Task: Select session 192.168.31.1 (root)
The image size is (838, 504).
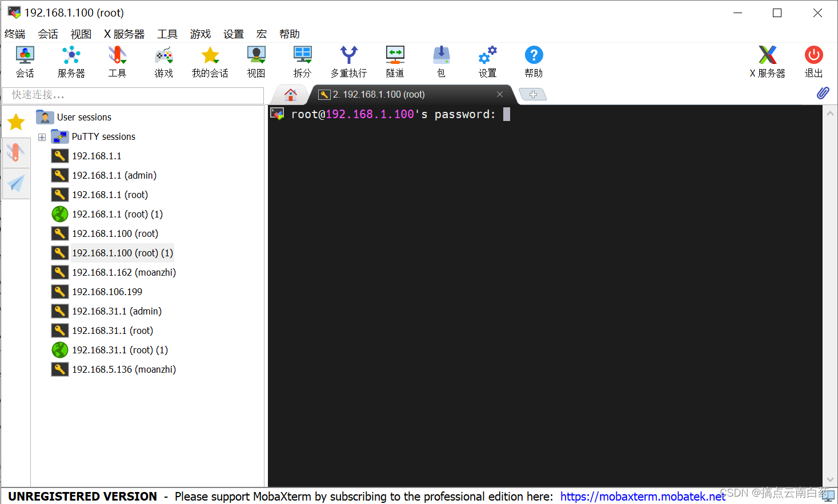Action: [113, 330]
